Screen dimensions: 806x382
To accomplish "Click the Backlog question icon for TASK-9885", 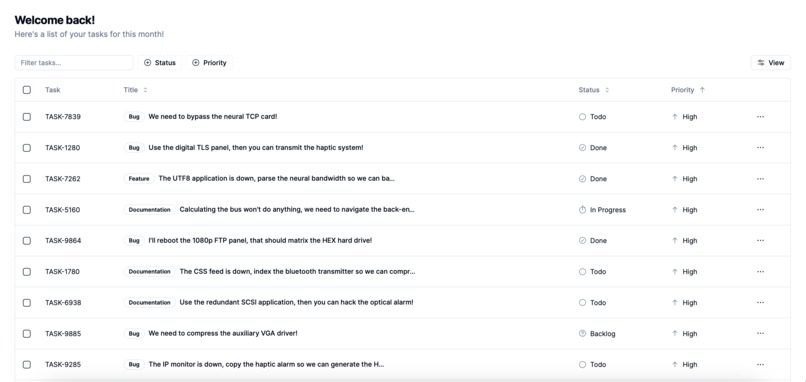I will tap(582, 334).
